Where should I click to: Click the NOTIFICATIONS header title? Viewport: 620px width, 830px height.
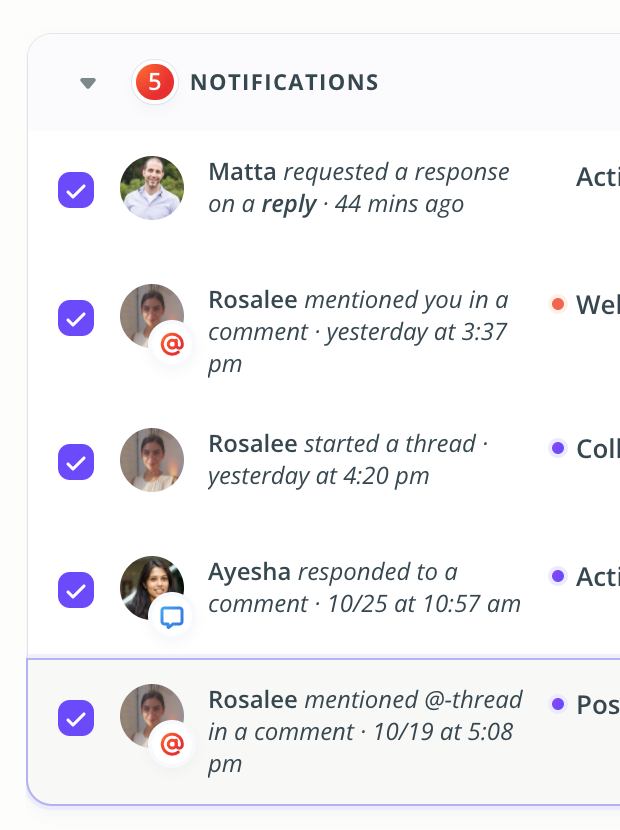[285, 83]
